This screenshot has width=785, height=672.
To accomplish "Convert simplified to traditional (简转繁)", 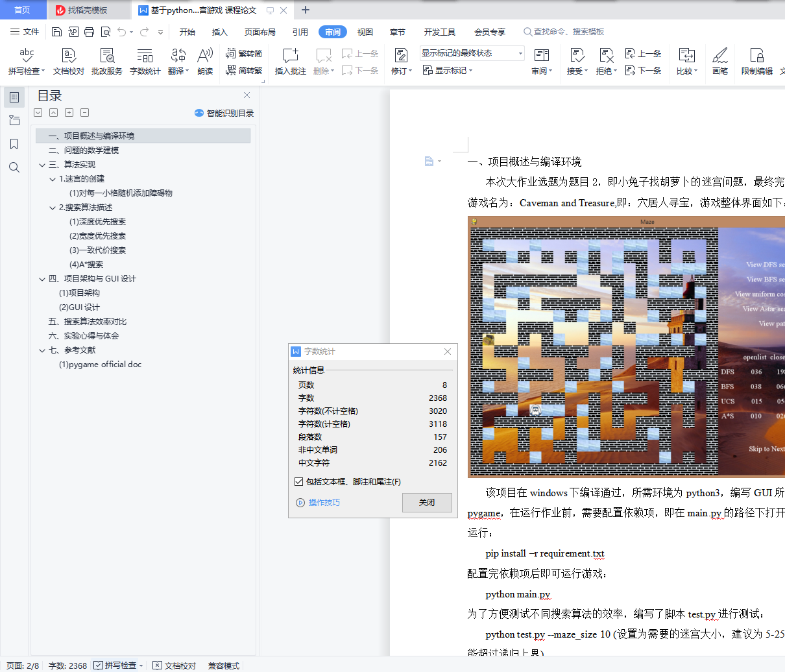I will (x=244, y=71).
